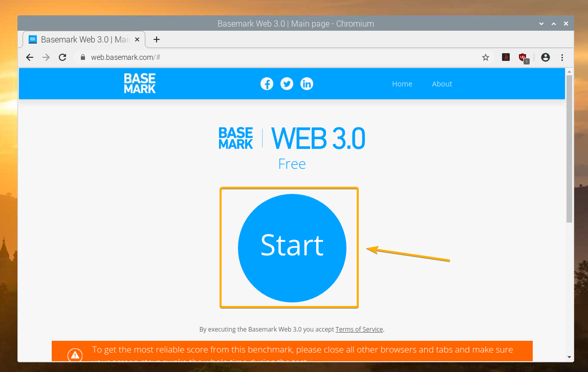Select the Basemark Web 3.0 tab

[84, 39]
